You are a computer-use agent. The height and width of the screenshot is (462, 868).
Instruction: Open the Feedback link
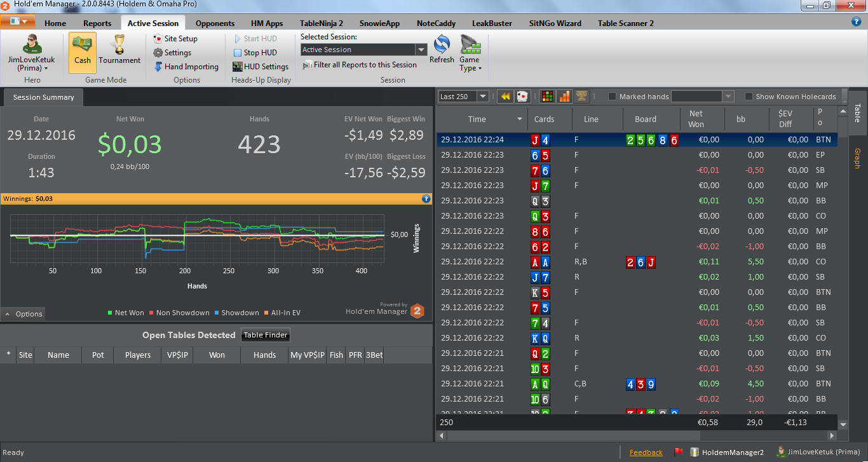click(646, 452)
